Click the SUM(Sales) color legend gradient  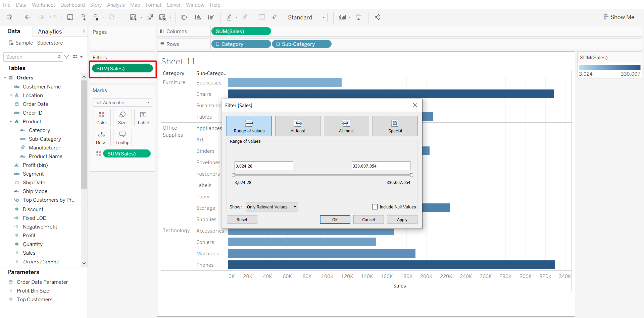pos(610,67)
